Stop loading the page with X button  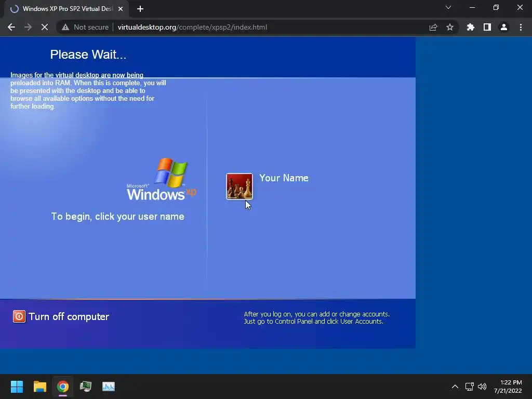[45, 27]
